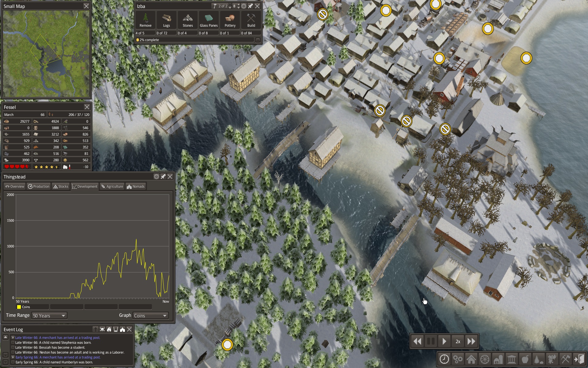Toggle the house events filter in Event Log
The width and height of the screenshot is (588, 368).
pos(123,329)
